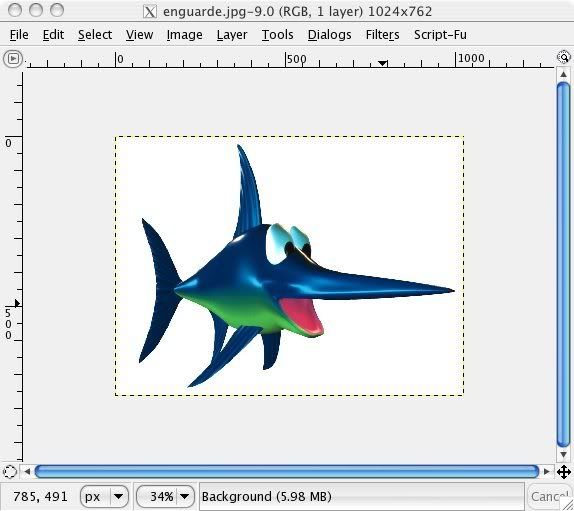Click the horizontal scrollbar right arrow

pos(547,471)
